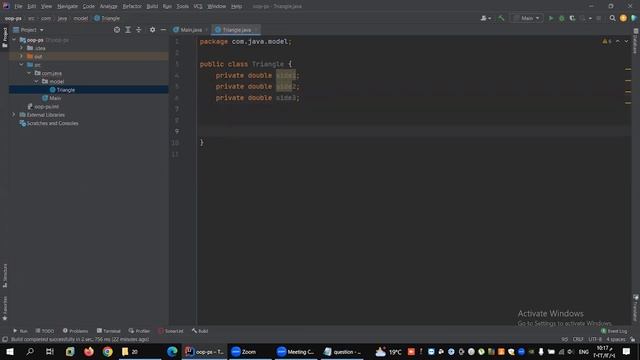
Task: Toggle the Database side tool window tab
Action: coord(636,41)
